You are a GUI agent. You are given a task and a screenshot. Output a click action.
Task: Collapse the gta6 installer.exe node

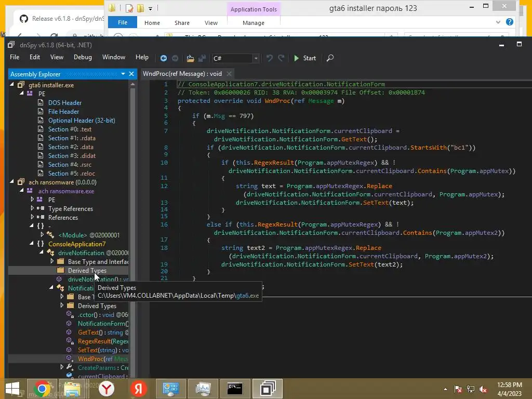coord(12,84)
